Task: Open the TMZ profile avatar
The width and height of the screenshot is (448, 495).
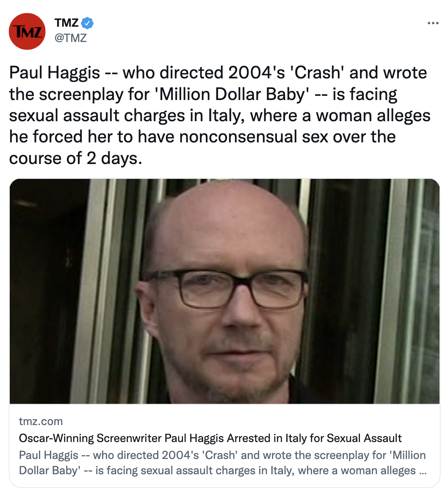Action: 27,31
